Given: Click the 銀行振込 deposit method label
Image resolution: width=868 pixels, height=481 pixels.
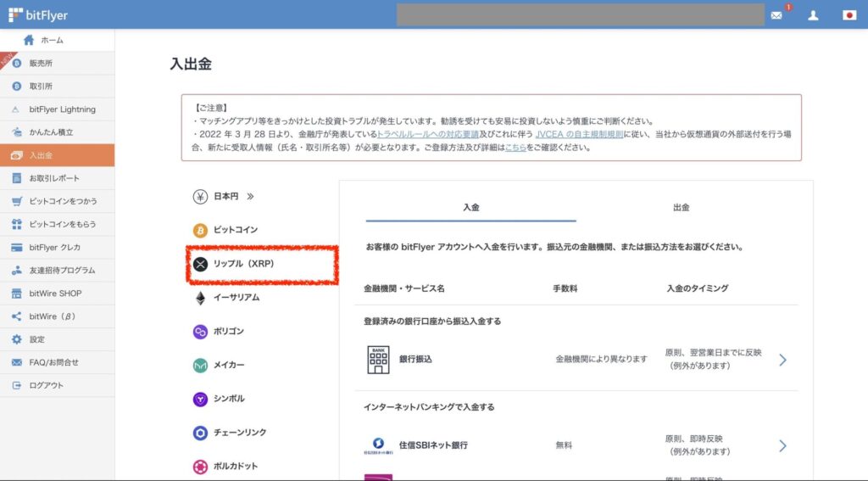Looking at the screenshot, I should 415,360.
